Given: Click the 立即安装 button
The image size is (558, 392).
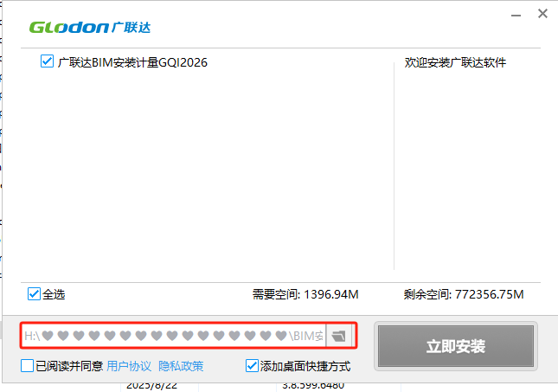Looking at the screenshot, I should point(456,346).
